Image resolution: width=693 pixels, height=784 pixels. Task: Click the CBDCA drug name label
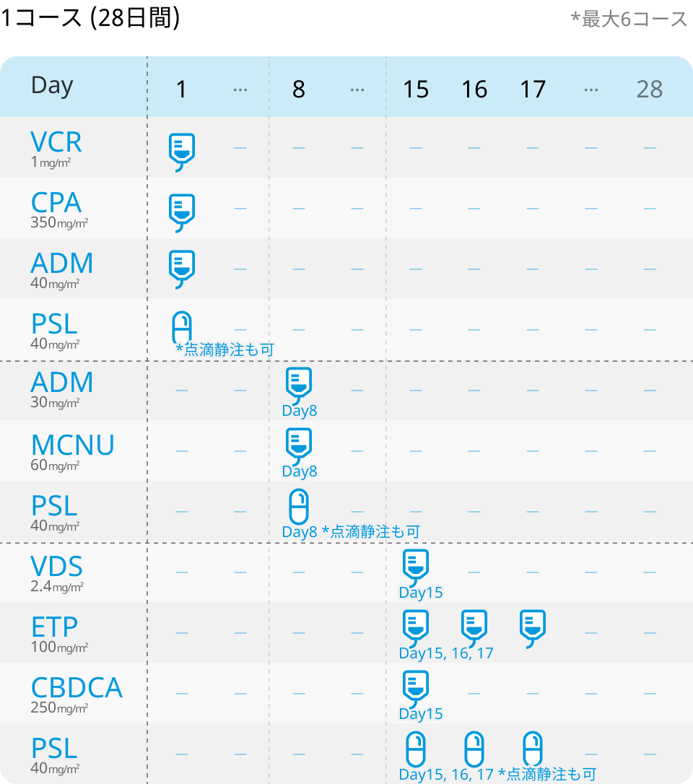point(77,687)
